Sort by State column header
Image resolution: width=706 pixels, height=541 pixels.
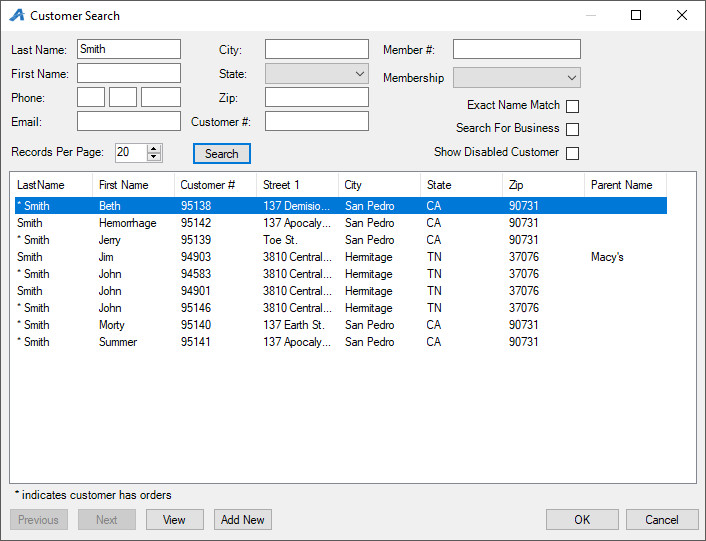(x=461, y=185)
